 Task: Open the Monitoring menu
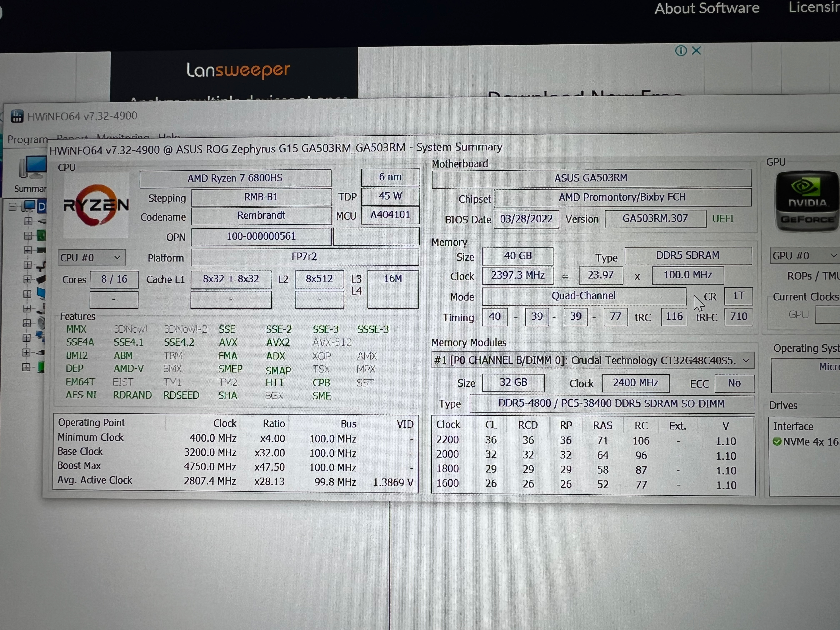tap(123, 137)
